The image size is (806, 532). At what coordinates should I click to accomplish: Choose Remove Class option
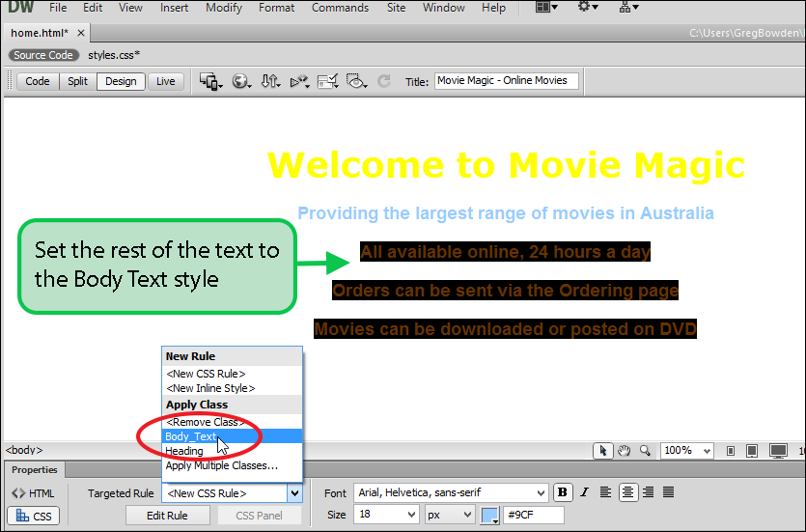[x=232, y=422]
